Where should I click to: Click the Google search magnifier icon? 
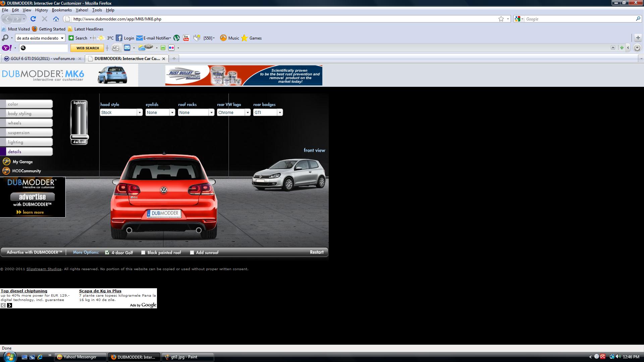[638, 19]
